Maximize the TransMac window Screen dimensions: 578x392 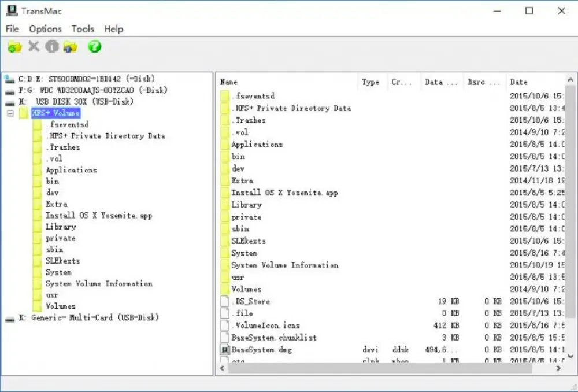coord(529,10)
